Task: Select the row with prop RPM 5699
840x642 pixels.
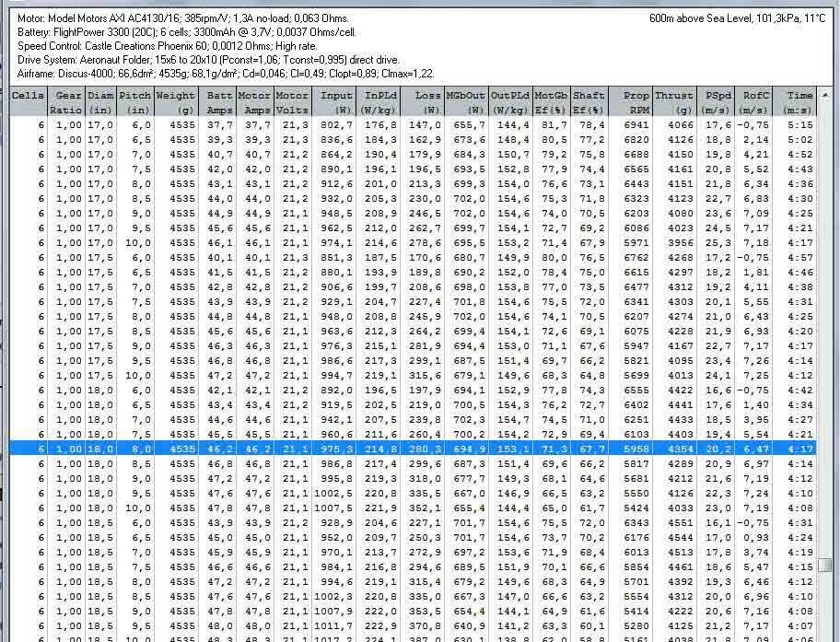Action: (414, 375)
